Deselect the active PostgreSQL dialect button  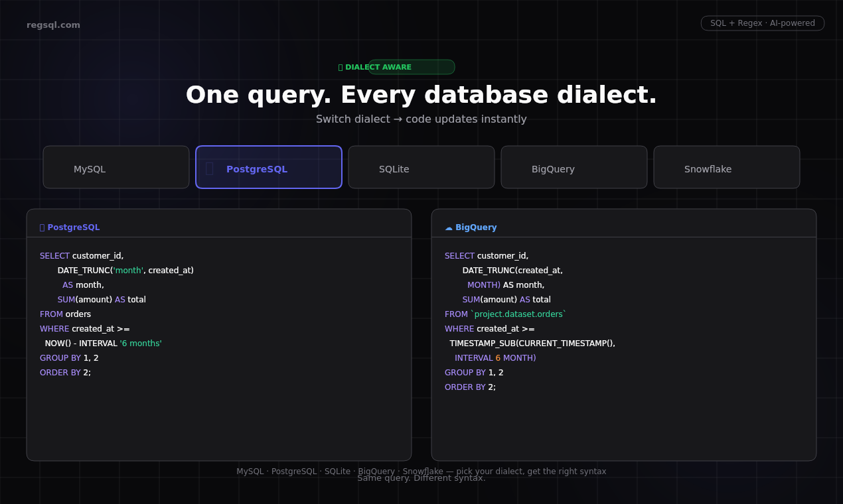(x=268, y=167)
